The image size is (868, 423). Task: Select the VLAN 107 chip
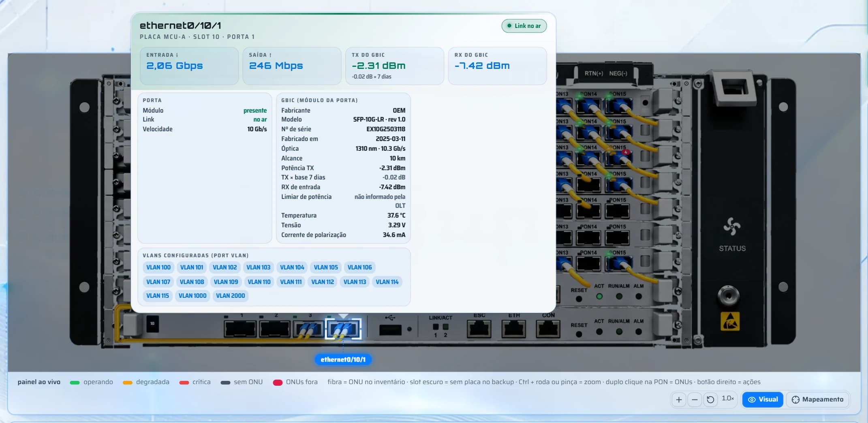pyautogui.click(x=158, y=282)
